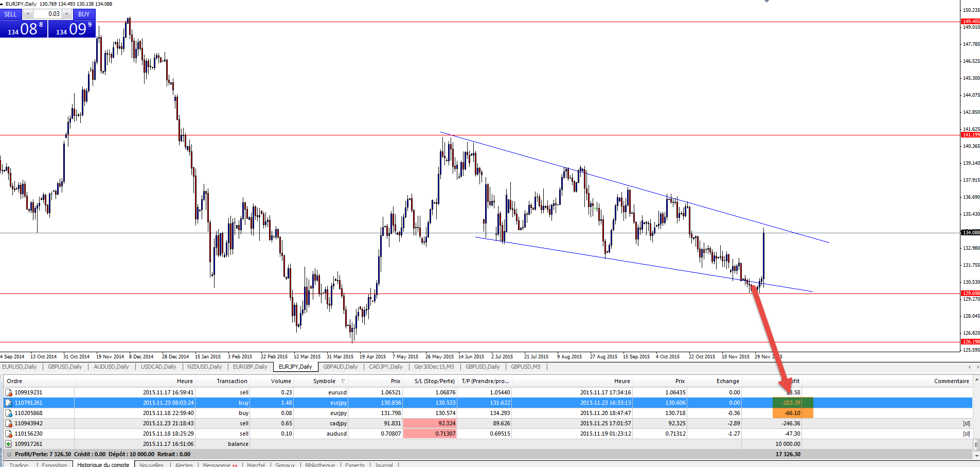The image size is (980, 467).
Task: Click the green balance deposit icon
Action: [x=9, y=444]
